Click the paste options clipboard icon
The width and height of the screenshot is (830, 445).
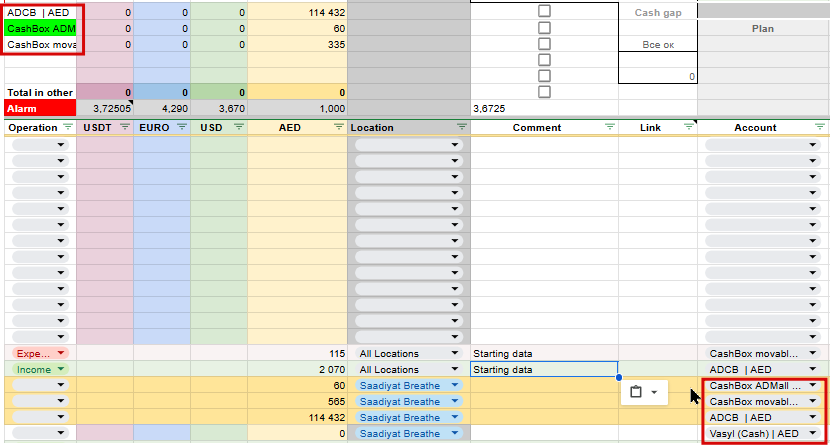636,392
